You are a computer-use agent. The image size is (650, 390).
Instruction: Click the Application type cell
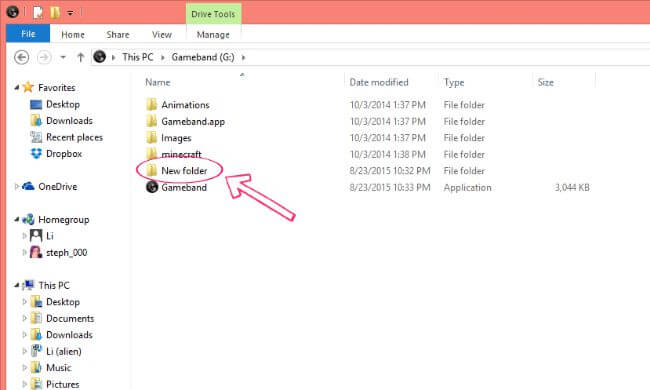tap(467, 187)
